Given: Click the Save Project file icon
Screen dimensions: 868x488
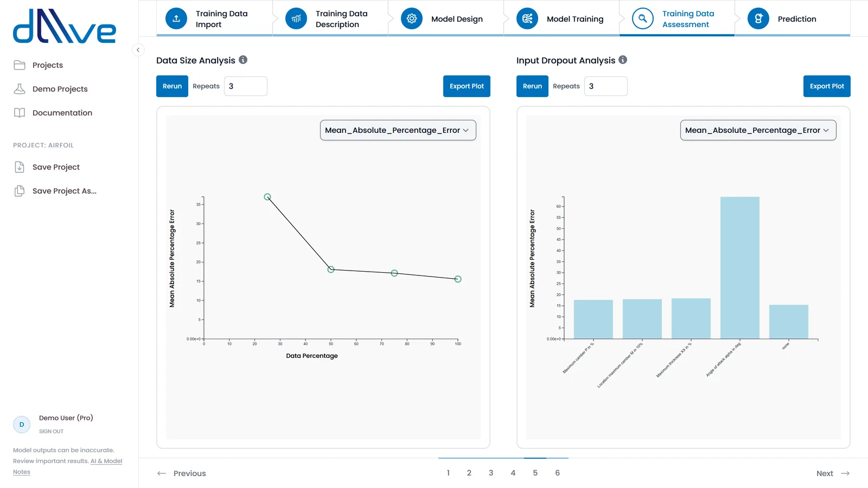Looking at the screenshot, I should [x=20, y=167].
